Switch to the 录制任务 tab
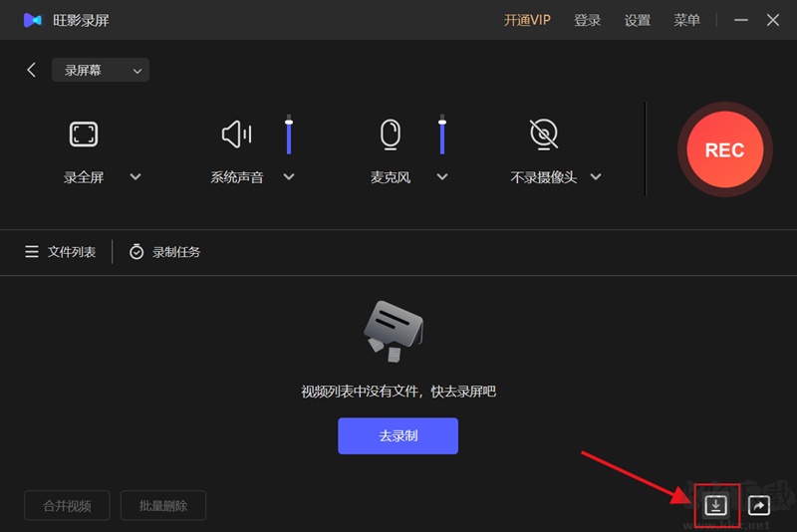The width and height of the screenshot is (797, 532). [164, 252]
